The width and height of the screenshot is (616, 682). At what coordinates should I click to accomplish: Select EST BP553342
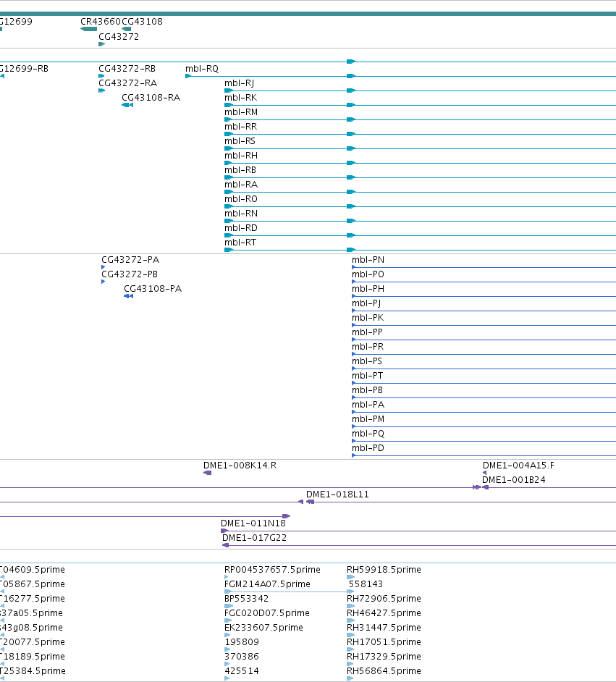coord(247,599)
